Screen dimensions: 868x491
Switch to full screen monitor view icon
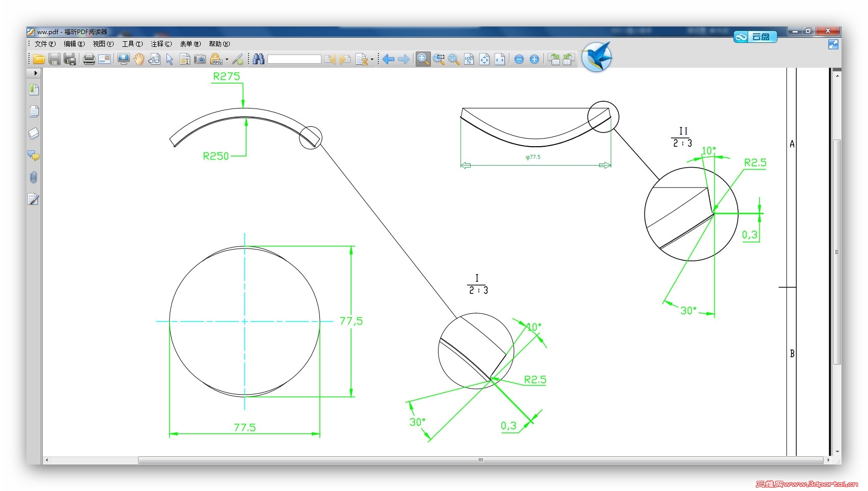coord(123,59)
